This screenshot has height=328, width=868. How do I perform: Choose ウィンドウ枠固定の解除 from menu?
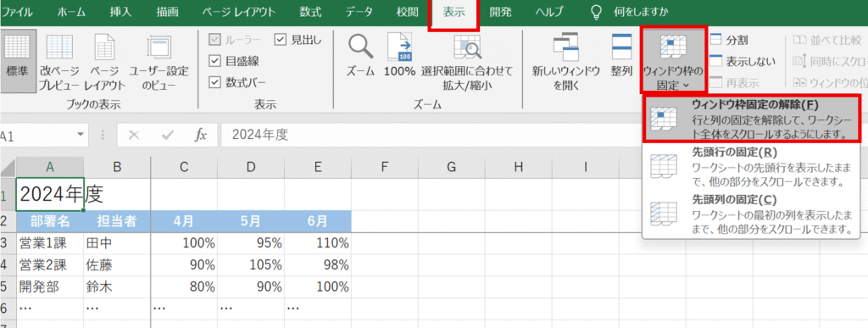pyautogui.click(x=751, y=119)
